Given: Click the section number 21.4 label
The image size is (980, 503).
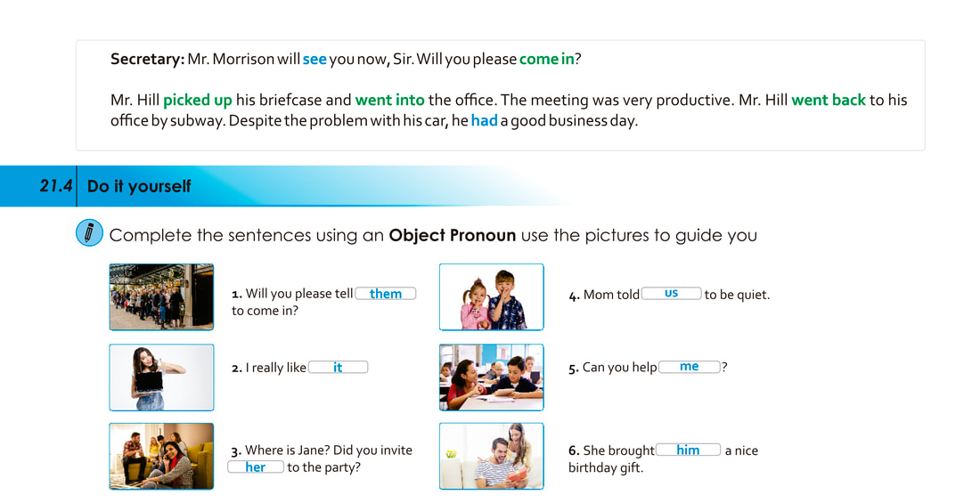Looking at the screenshot, I should (55, 186).
